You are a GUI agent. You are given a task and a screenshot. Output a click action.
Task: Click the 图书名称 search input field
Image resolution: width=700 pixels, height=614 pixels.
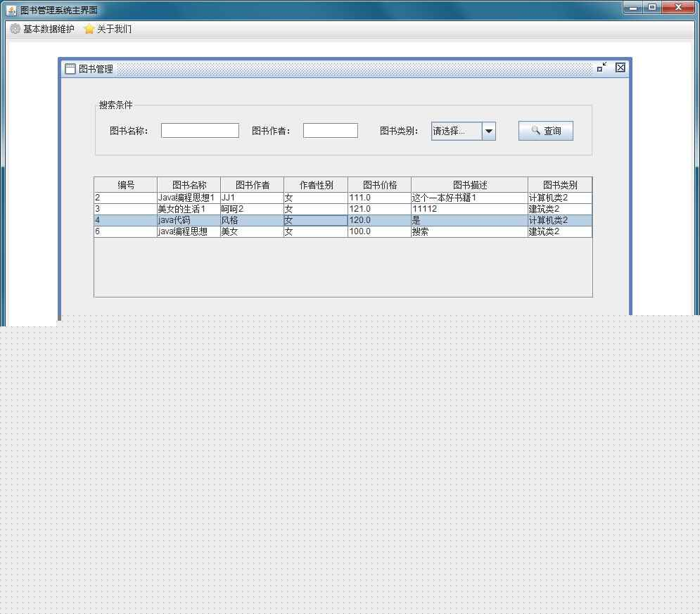tap(200, 131)
